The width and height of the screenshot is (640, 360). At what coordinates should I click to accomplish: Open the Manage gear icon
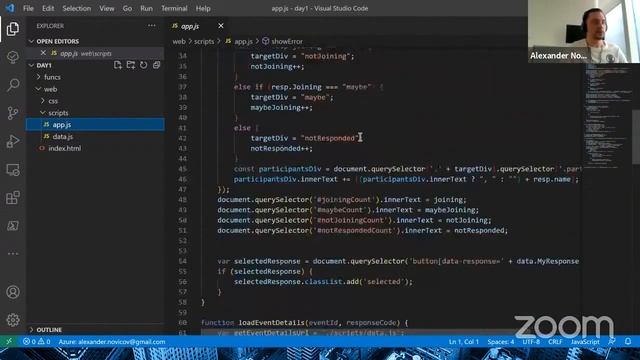(x=13, y=320)
